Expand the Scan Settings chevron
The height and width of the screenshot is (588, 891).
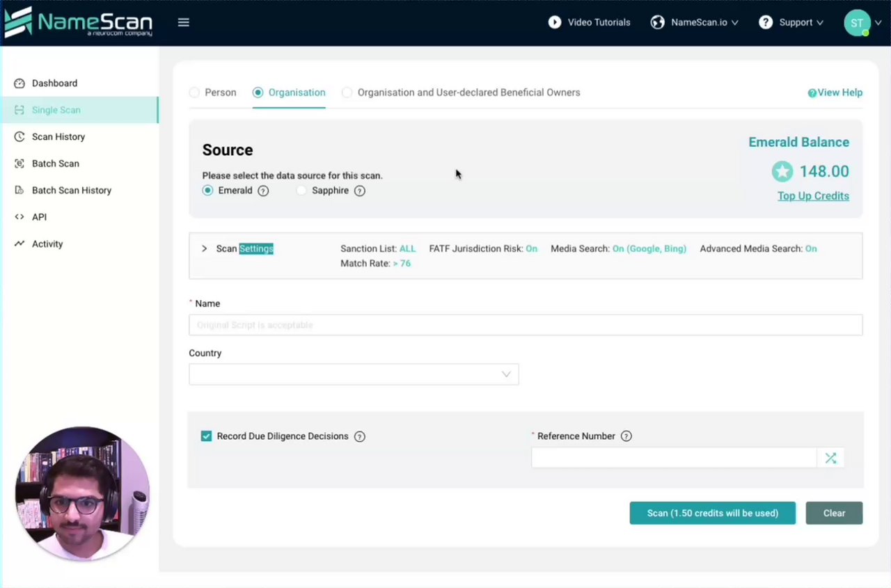(x=204, y=248)
